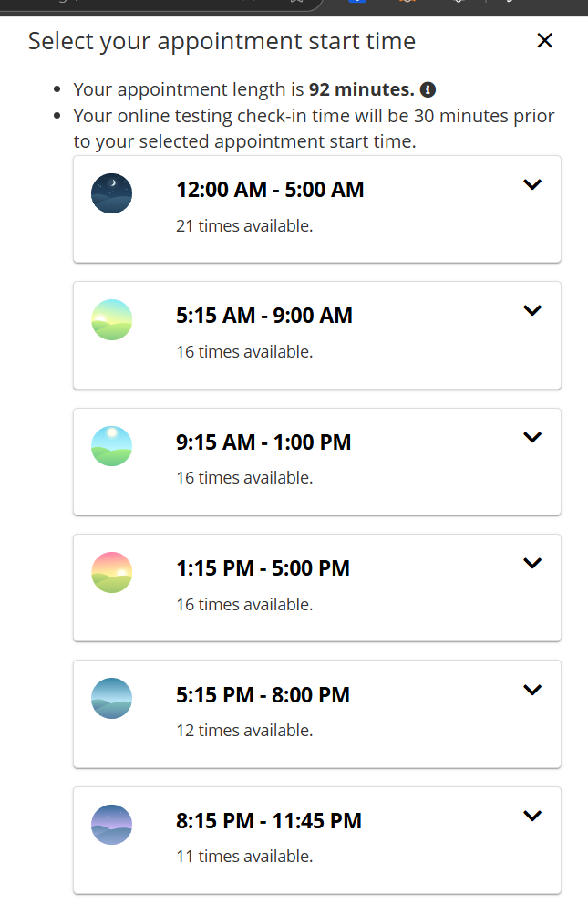Click '11 times available' text
The image size is (588, 905).
tap(244, 857)
